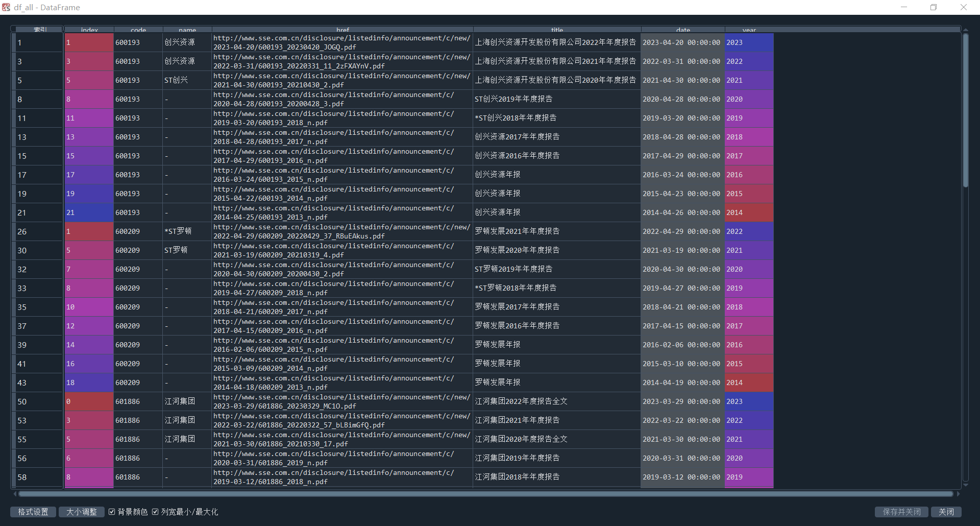The image size is (980, 526).
Task: Select the year column header
Action: pos(749,30)
